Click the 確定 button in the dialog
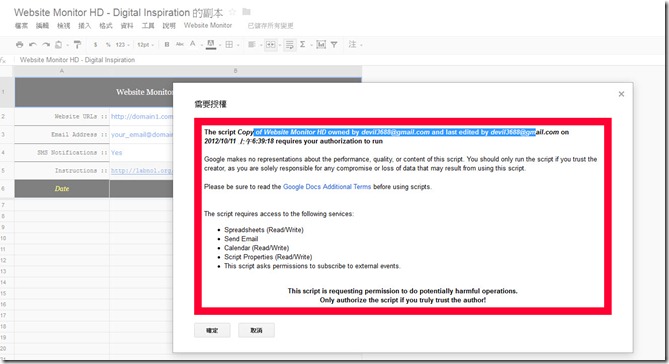Screen dimensions: 669x364 212,330
